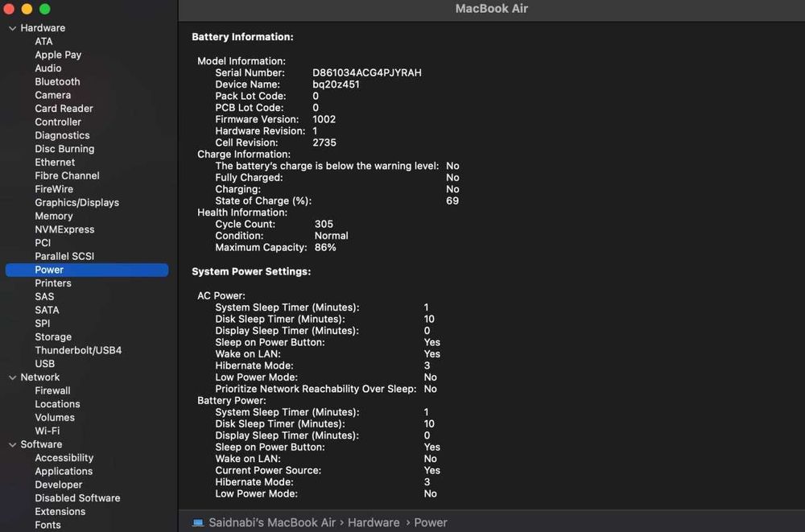Click Hardware in the bottom path bar

[374, 522]
